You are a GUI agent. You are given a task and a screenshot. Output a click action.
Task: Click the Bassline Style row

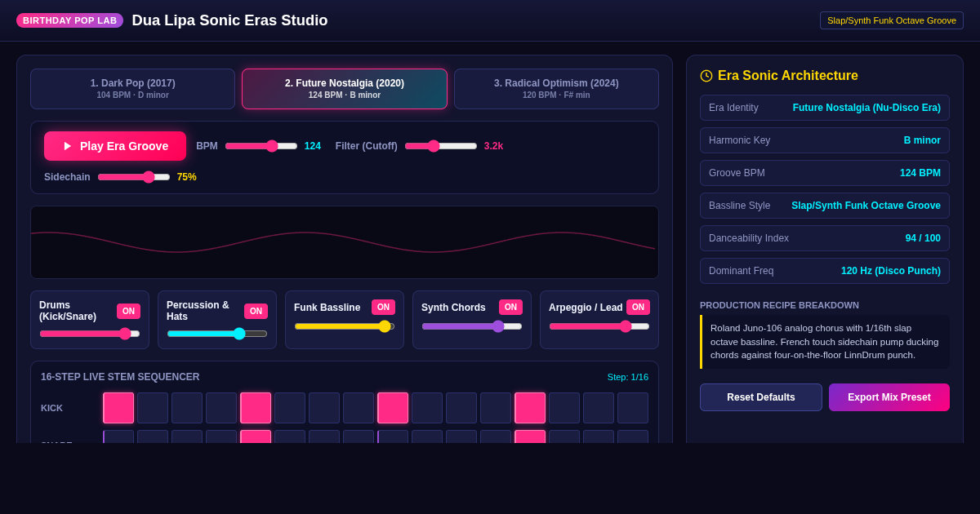825,206
